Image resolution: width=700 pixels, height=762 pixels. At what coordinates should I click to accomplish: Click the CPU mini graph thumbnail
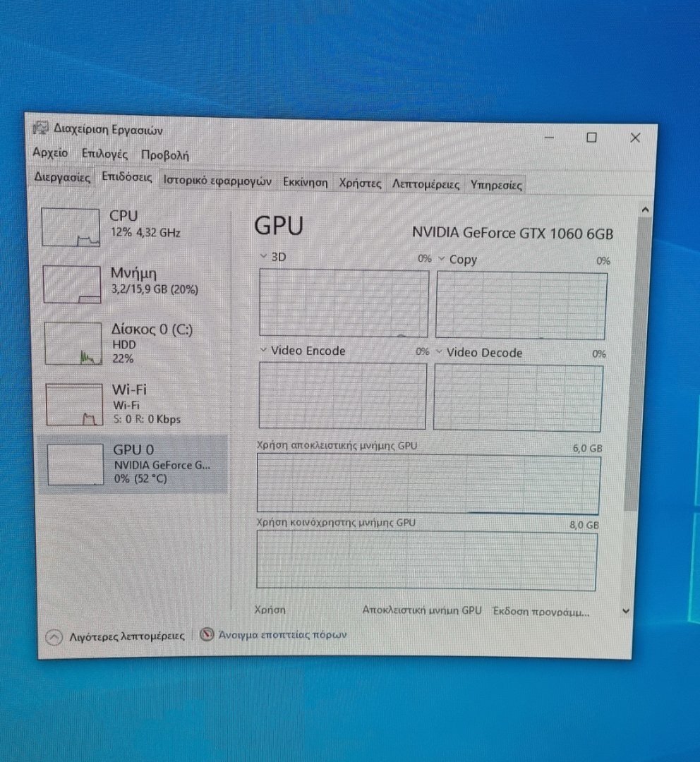point(71,227)
